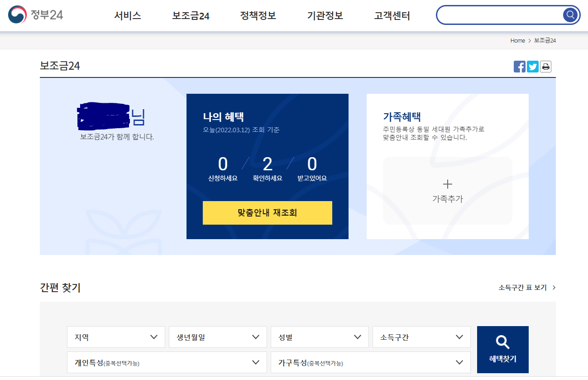Image resolution: width=588 pixels, height=380 pixels.
Task: Click the 가족추가 label
Action: coord(448,199)
